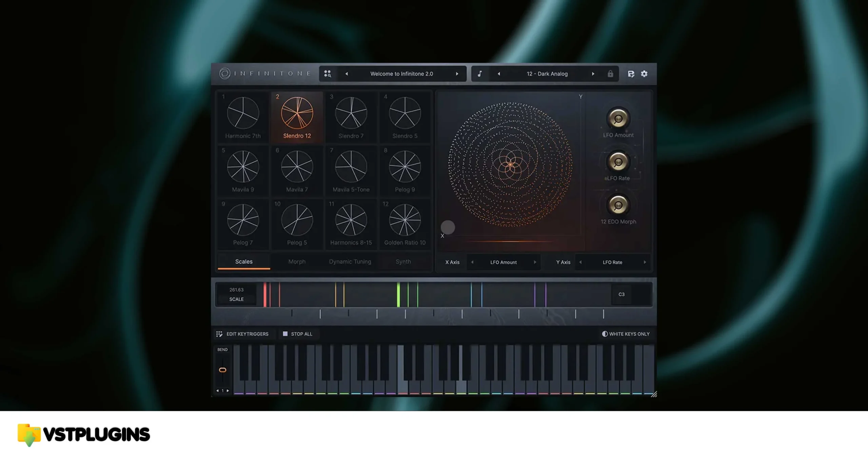This screenshot has width=868, height=460.
Task: Open X Axis LFO Amount selector
Action: pyautogui.click(x=504, y=262)
